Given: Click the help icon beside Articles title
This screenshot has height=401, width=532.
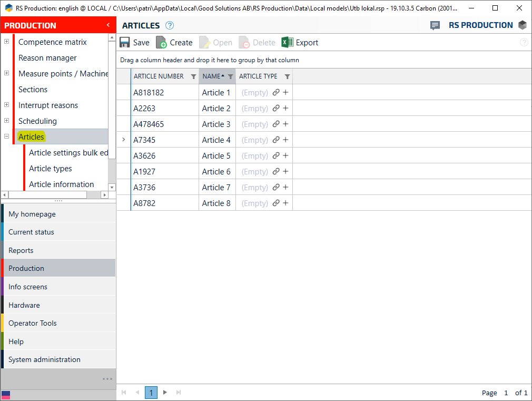Looking at the screenshot, I should coord(170,26).
